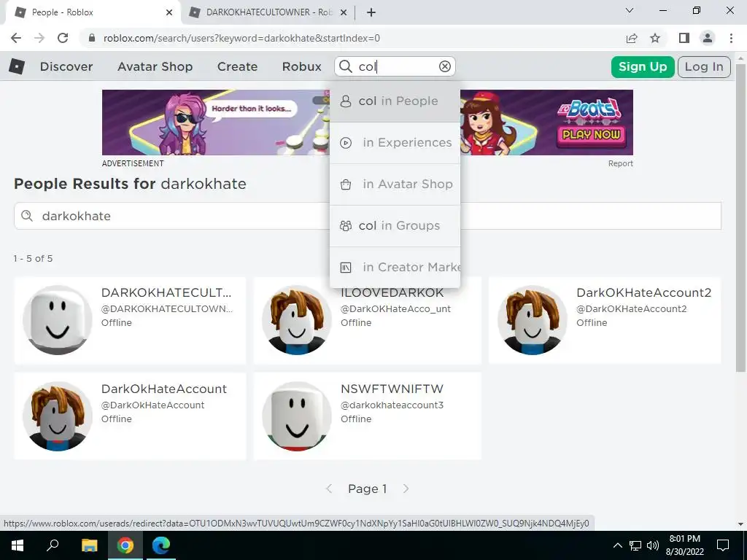Click the network tray icon
The width and height of the screenshot is (747, 560).
(635, 545)
